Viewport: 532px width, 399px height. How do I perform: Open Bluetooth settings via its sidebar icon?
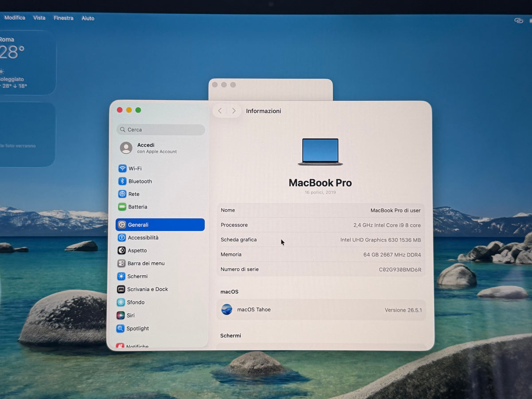[x=122, y=181]
